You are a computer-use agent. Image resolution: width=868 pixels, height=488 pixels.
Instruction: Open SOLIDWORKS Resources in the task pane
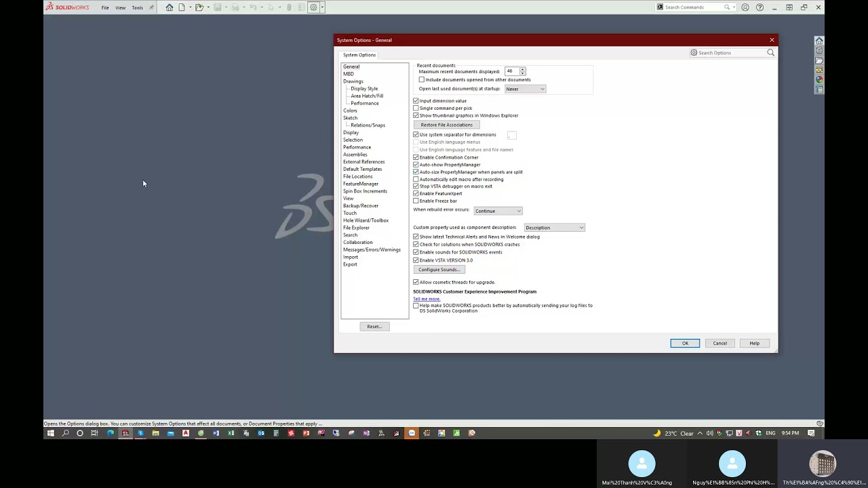[x=819, y=41]
